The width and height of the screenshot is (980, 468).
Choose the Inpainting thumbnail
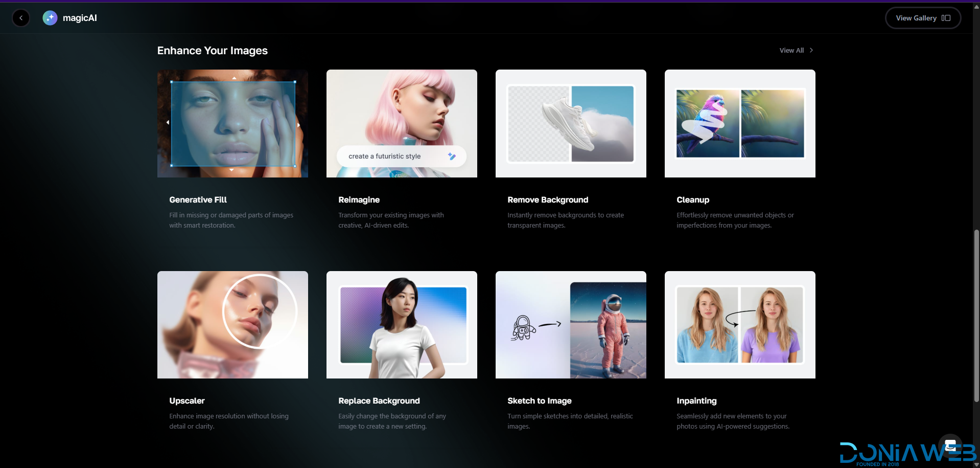pos(740,325)
